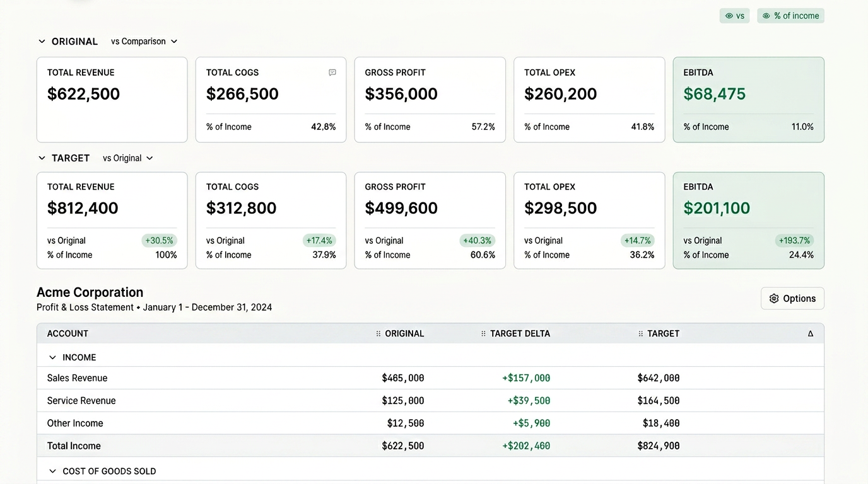
Task: Click the drag handle beside ORIGINAL column header
Action: pos(378,334)
